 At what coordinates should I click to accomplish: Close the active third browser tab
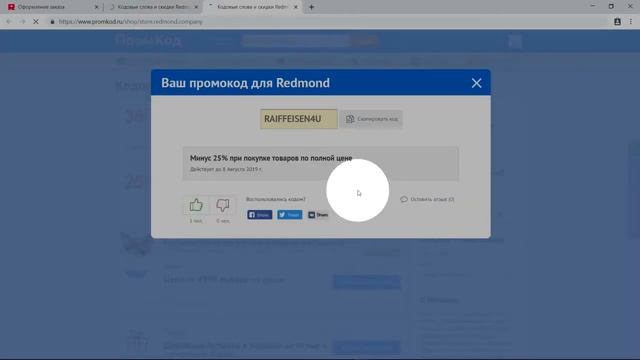coord(296,7)
